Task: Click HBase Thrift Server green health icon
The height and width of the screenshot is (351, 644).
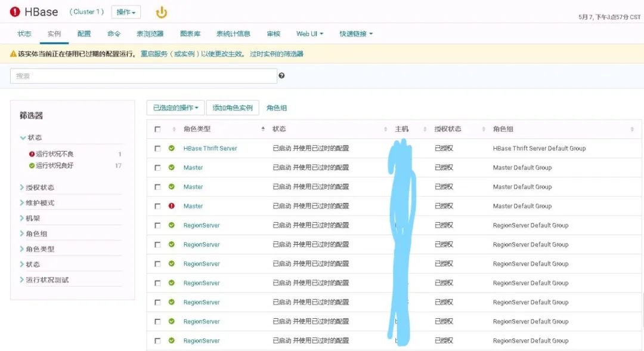Action: pos(172,148)
